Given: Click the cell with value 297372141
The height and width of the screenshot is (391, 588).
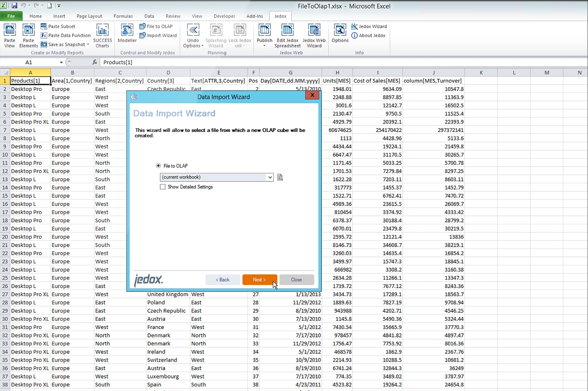Looking at the screenshot, I should pos(434,130).
